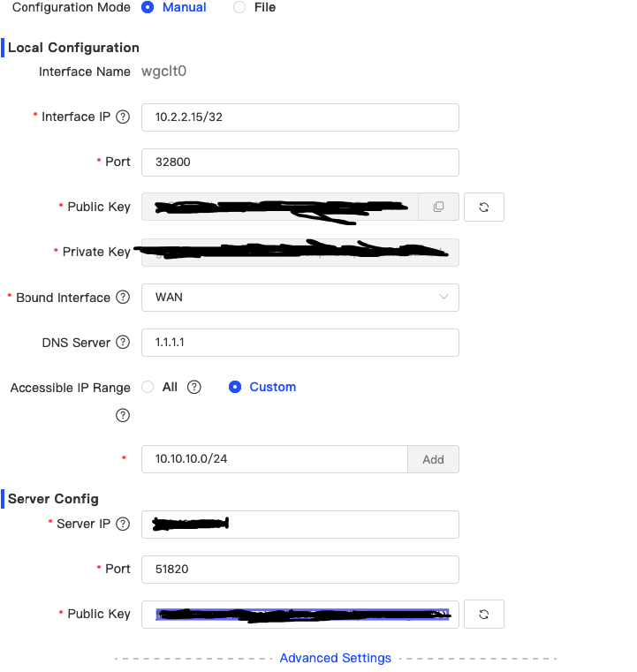
Task: Copy the local Public Key
Action: (x=438, y=207)
